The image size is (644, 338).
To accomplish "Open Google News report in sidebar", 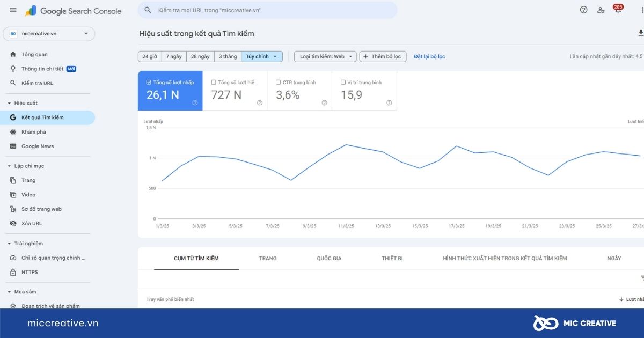I will [x=38, y=146].
